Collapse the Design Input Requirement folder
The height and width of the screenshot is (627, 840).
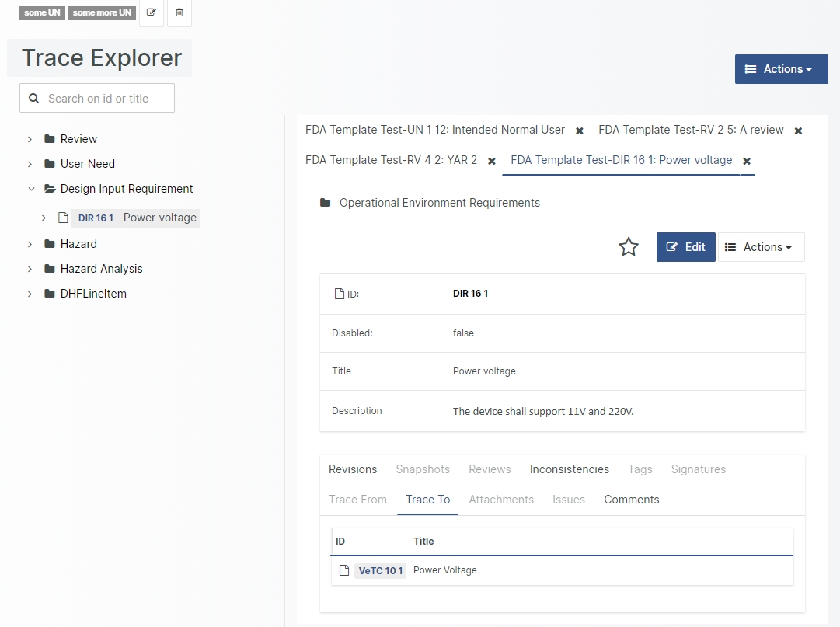[x=31, y=189]
